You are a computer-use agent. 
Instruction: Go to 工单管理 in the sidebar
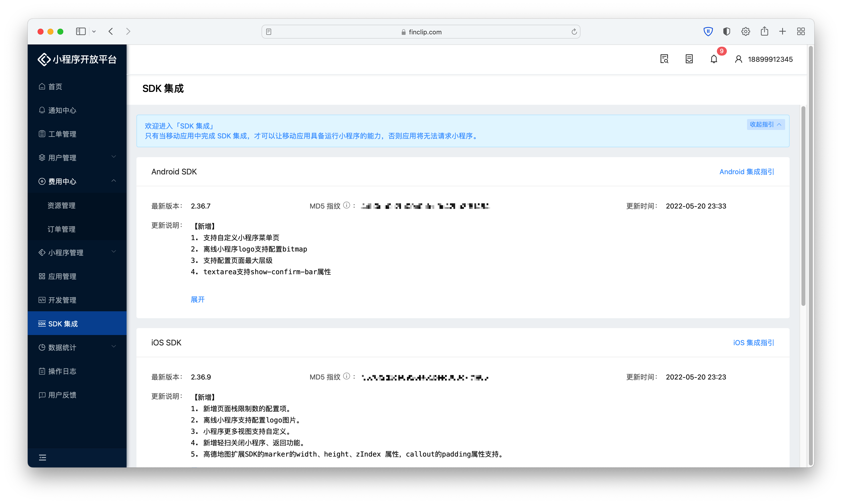tap(77, 134)
